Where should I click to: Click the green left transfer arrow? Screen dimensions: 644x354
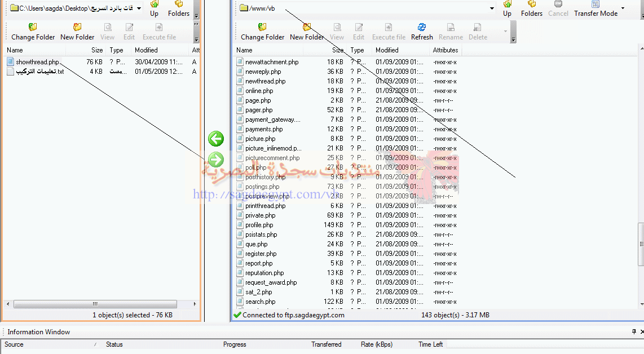tap(216, 139)
